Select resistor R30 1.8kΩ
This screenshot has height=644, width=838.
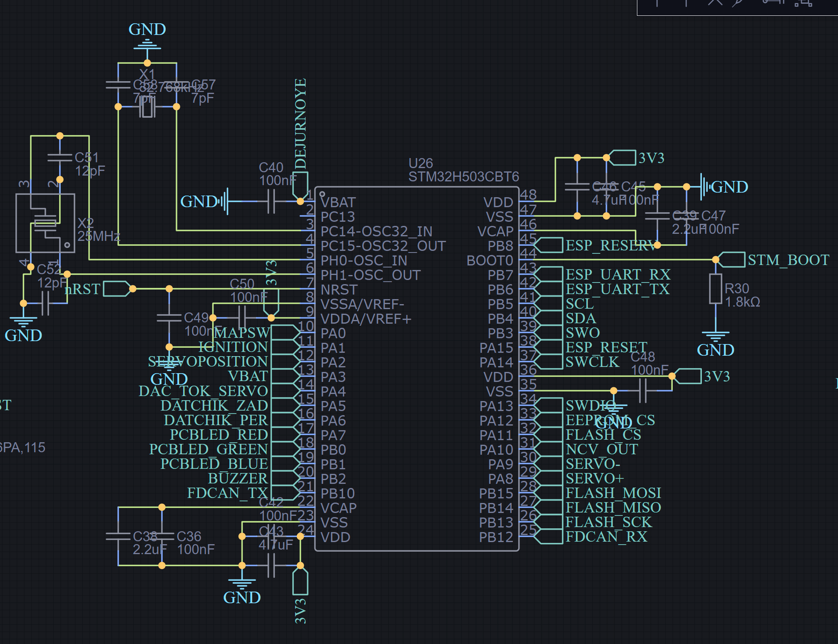[x=716, y=289]
